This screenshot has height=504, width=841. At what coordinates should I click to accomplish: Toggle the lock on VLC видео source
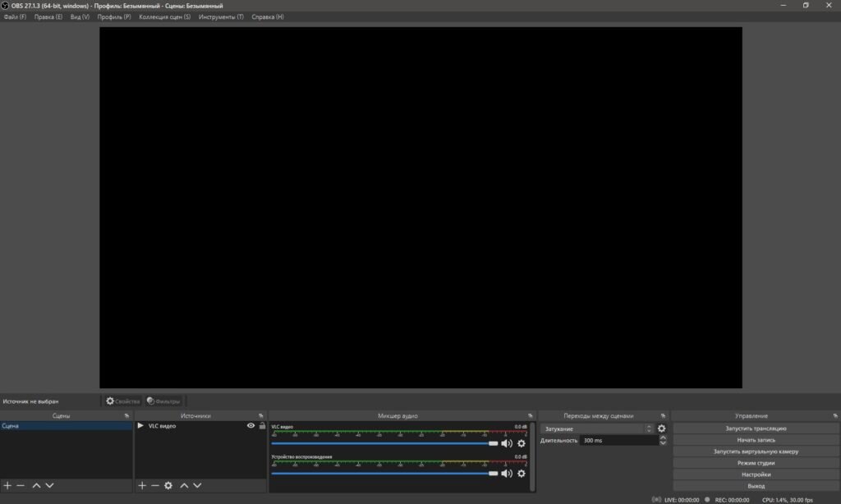[262, 426]
